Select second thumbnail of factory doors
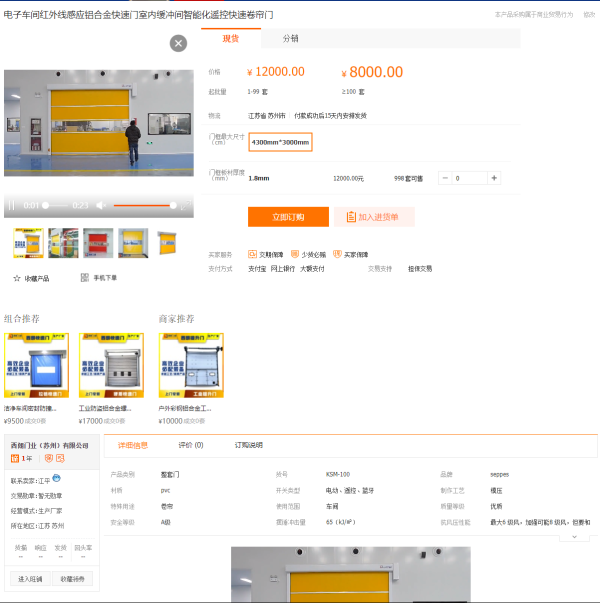600x603 pixels. [63, 243]
